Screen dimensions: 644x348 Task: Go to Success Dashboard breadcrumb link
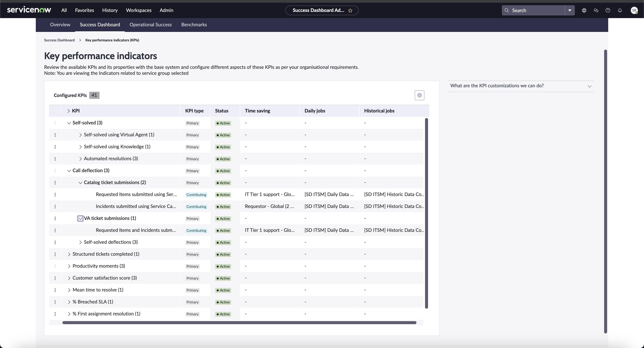coord(59,40)
